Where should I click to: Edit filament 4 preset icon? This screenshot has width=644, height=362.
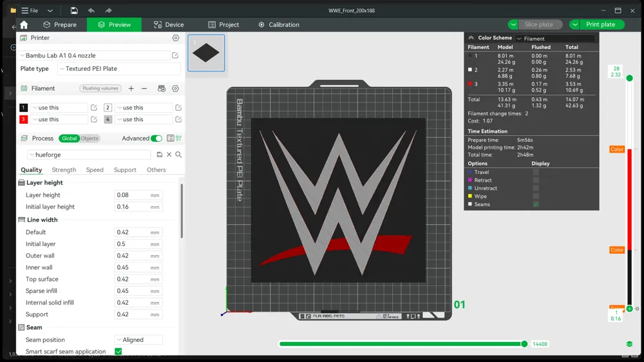point(178,119)
